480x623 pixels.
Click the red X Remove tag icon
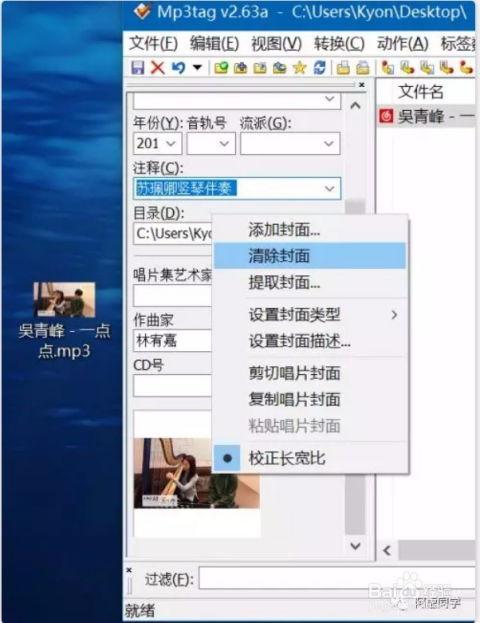157,68
